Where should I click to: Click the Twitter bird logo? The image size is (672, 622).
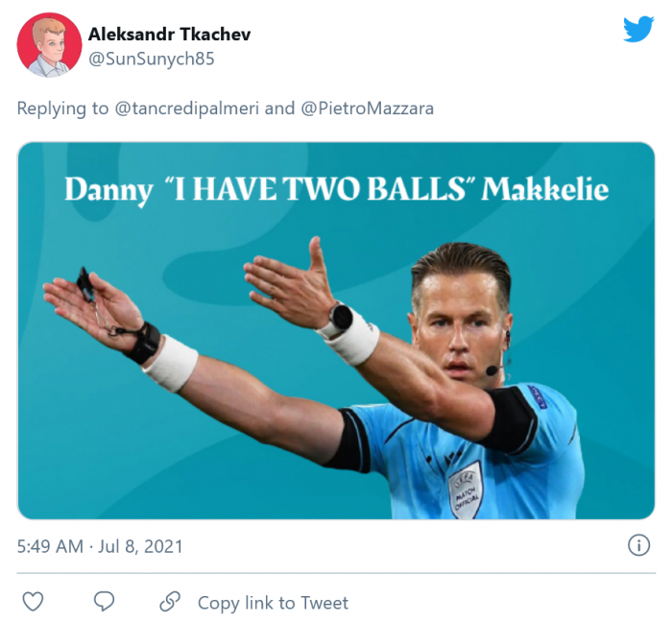(638, 29)
